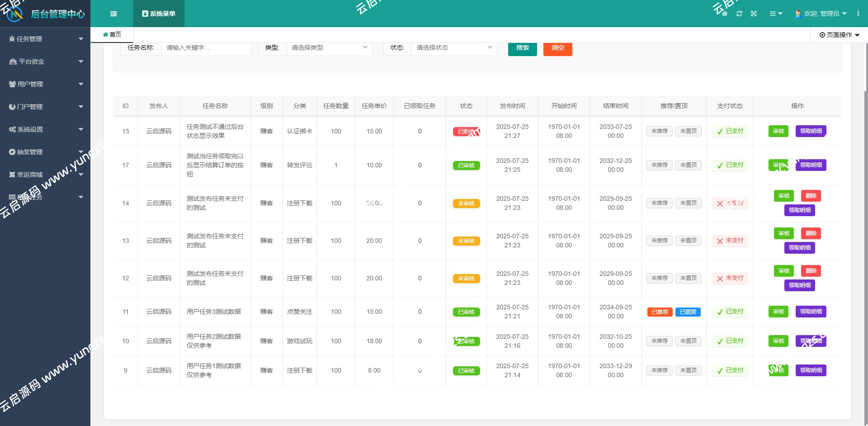Toggle 已置顶 for task ID 11

(688, 312)
